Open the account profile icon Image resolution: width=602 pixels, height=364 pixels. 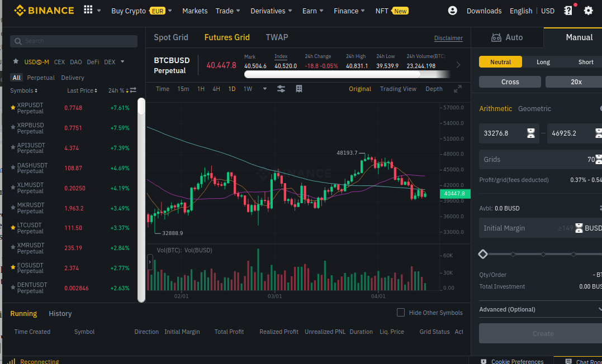(452, 10)
